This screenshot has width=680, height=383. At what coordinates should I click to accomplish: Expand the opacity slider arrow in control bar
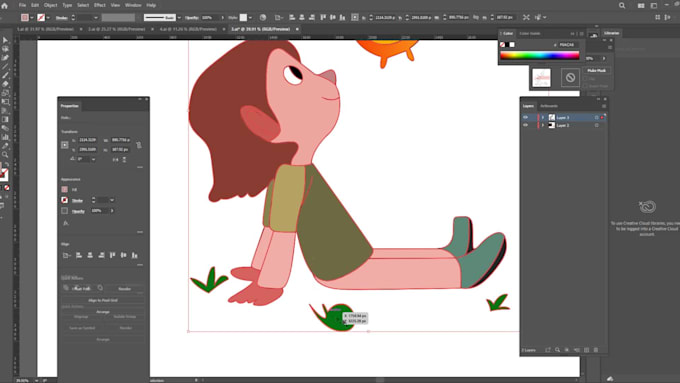(x=222, y=18)
